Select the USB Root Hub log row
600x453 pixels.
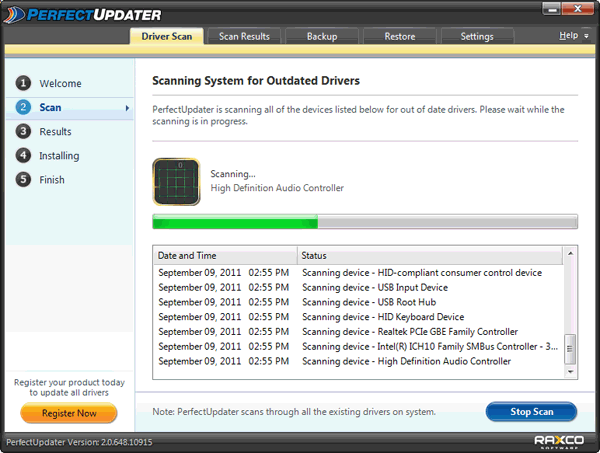(x=359, y=302)
